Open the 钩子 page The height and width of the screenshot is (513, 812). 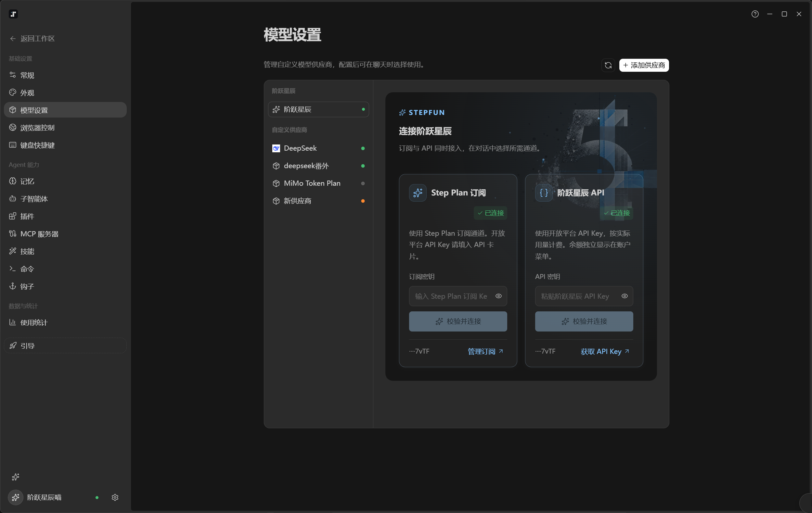coord(65,286)
